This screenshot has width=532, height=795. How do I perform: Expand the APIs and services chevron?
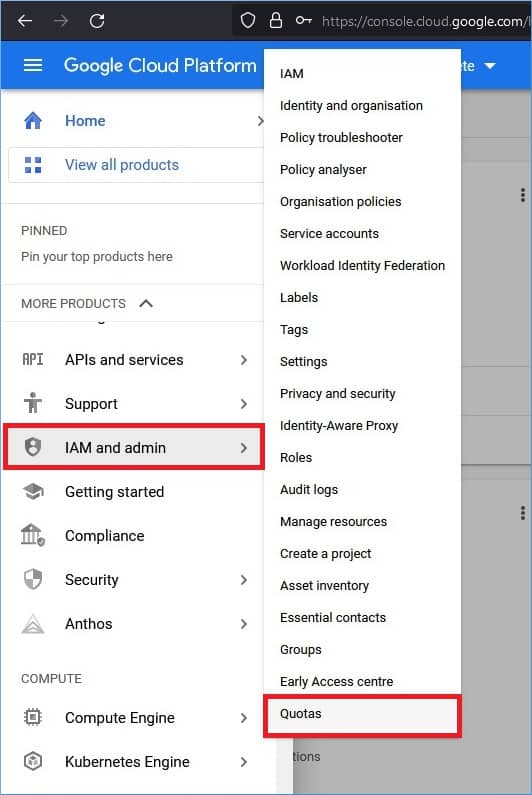tap(244, 360)
